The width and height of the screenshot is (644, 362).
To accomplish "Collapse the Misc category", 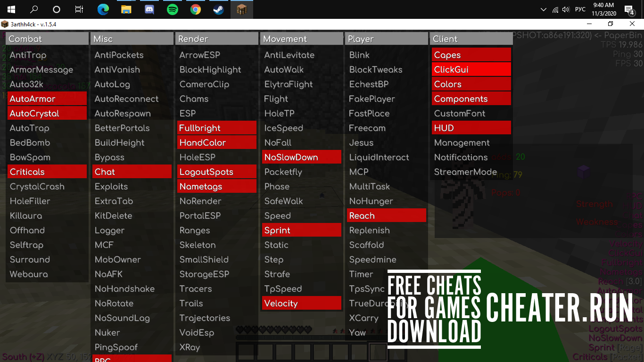I will (x=132, y=38).
